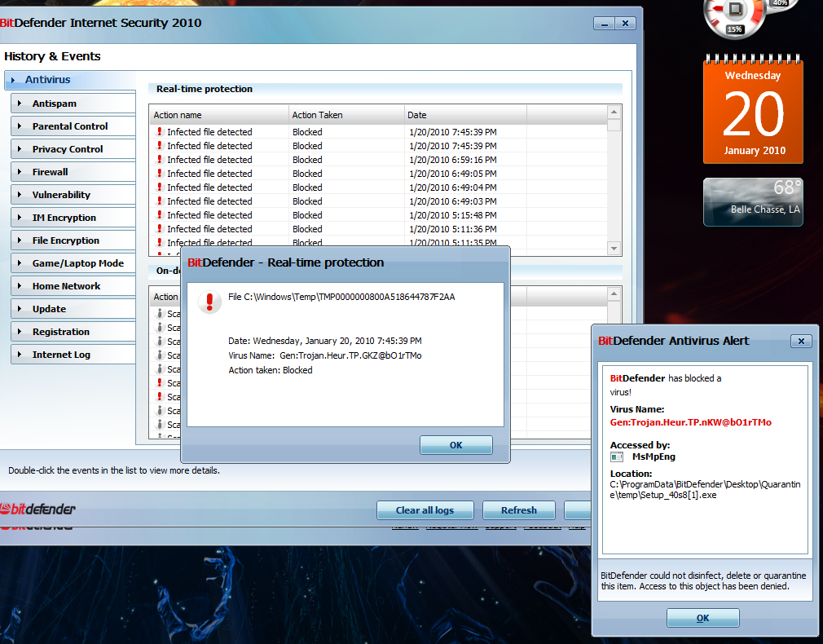Select infected file event at 5:11:36 PM
Viewport: 823px width, 644px height.
(x=378, y=229)
